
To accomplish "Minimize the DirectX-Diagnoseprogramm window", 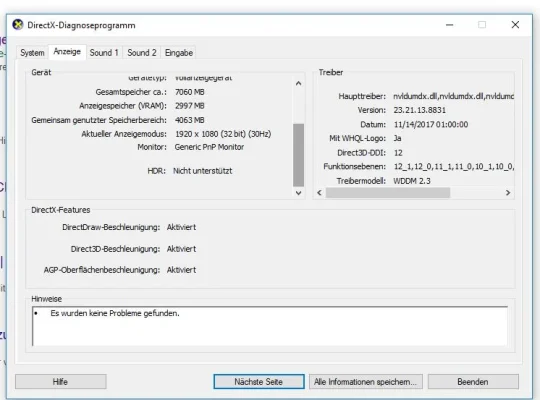I will (449, 25).
